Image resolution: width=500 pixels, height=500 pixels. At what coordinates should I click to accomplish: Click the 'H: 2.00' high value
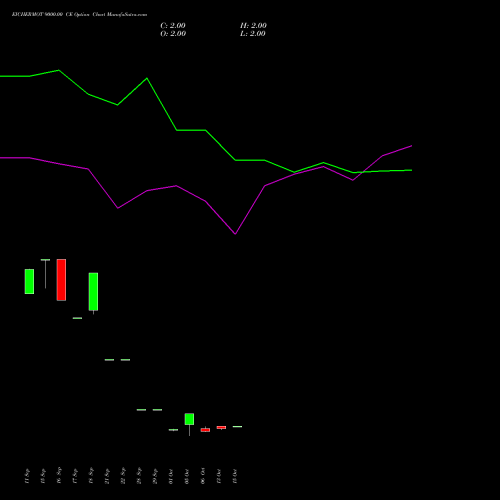click(x=253, y=25)
